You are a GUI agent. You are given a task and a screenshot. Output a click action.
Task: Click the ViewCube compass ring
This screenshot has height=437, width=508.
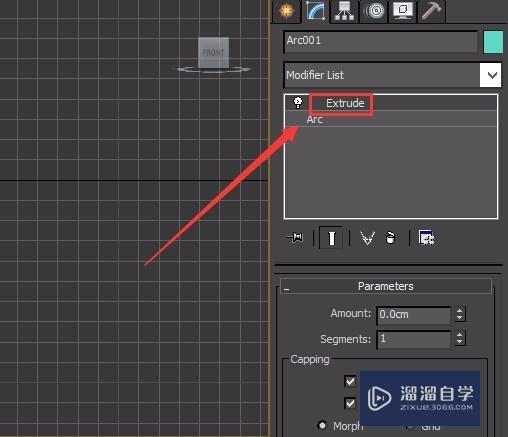213,70
